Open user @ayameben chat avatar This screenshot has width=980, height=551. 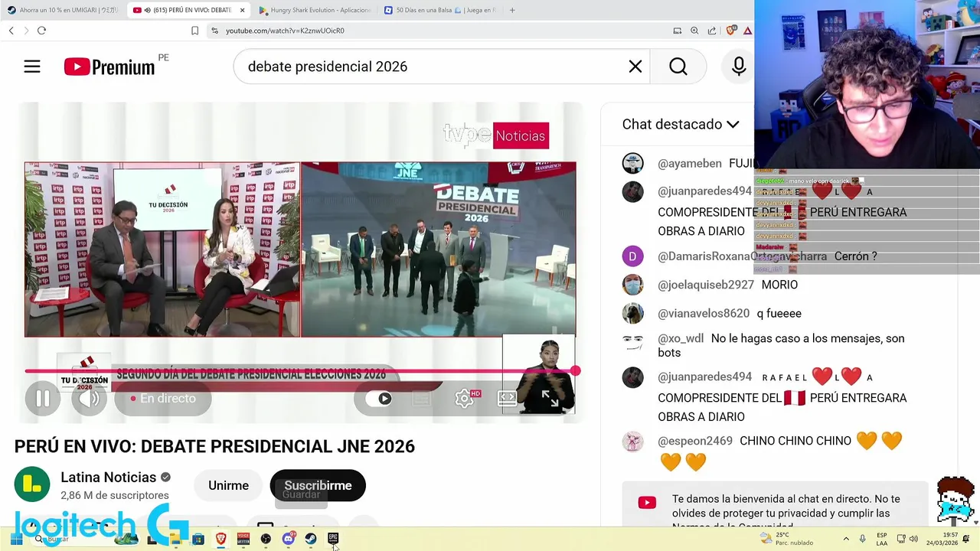coord(632,163)
